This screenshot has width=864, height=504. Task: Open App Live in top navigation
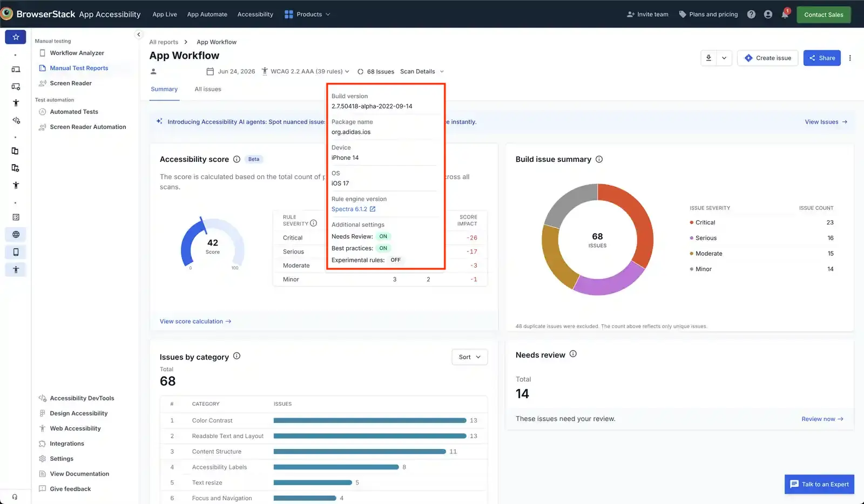coord(165,15)
